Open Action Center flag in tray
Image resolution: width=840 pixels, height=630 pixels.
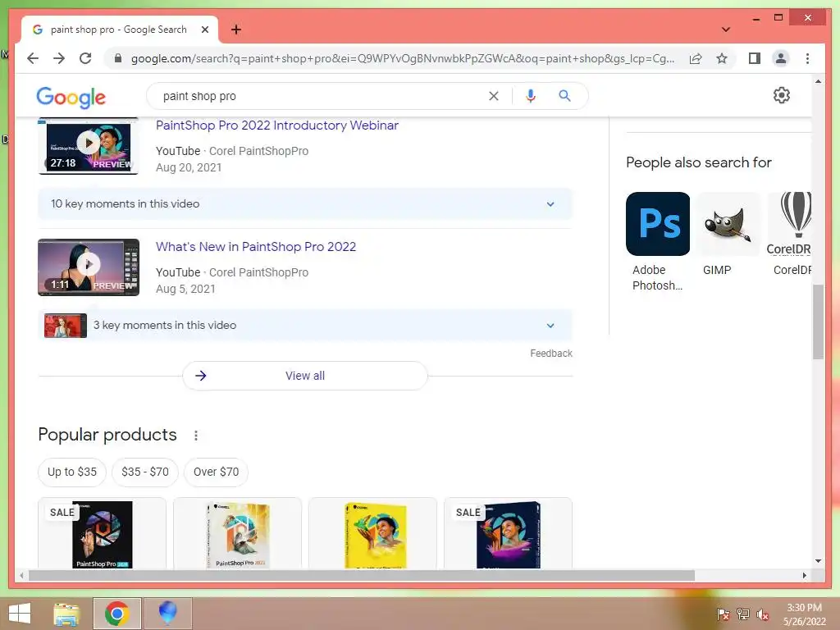(724, 614)
